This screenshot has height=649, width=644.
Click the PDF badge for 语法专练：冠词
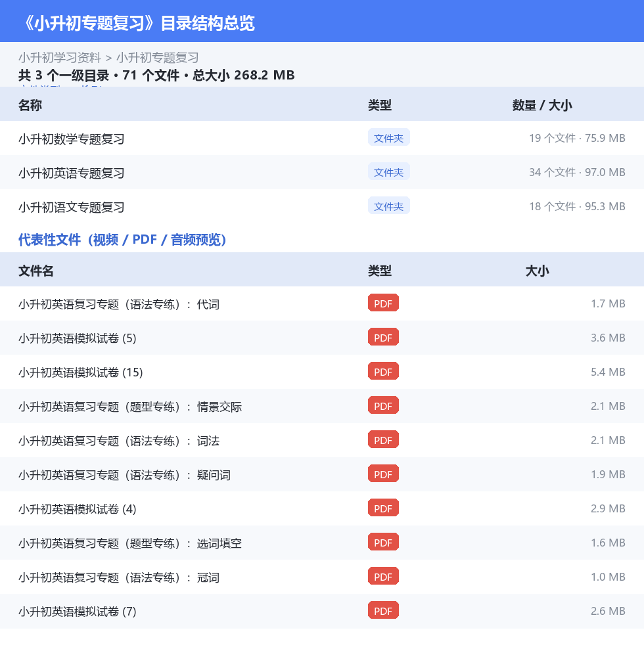point(383,576)
